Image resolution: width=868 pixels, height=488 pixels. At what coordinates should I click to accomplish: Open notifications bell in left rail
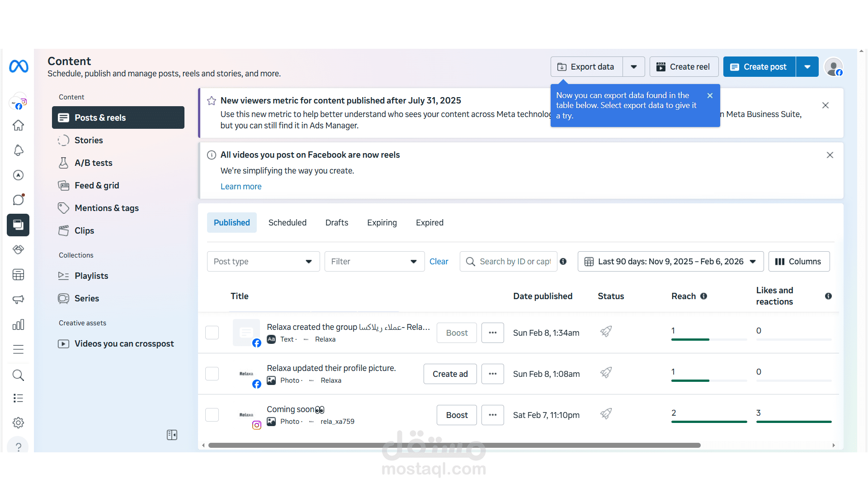click(18, 150)
